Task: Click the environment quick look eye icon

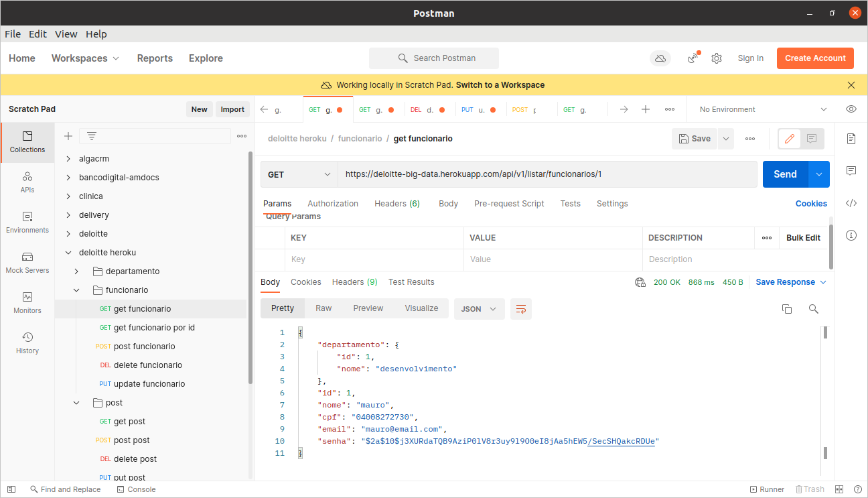Action: pyautogui.click(x=851, y=109)
